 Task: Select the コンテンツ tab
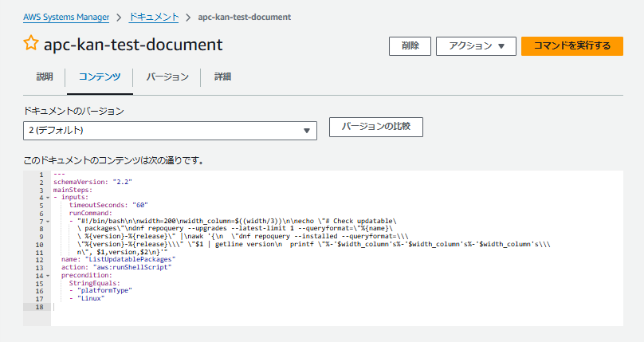click(x=100, y=77)
